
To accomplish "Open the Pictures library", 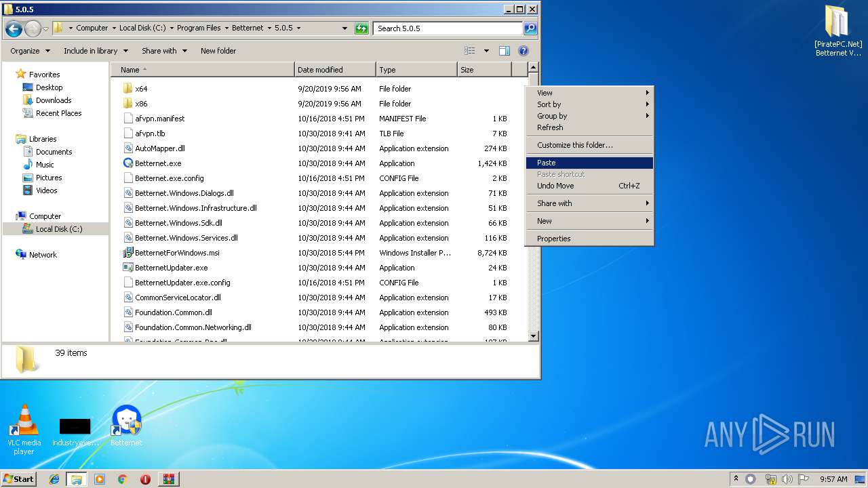I will tap(49, 178).
